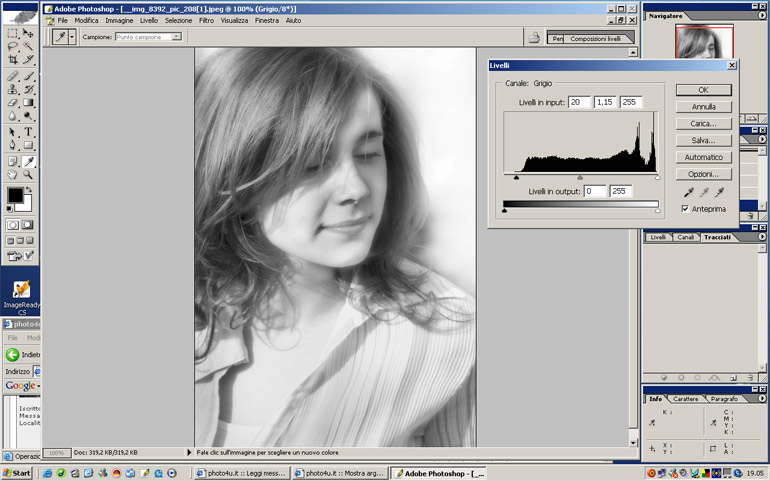Pick the black point eyedropper in Livelli
The height and width of the screenshot is (481, 770).
(688, 192)
